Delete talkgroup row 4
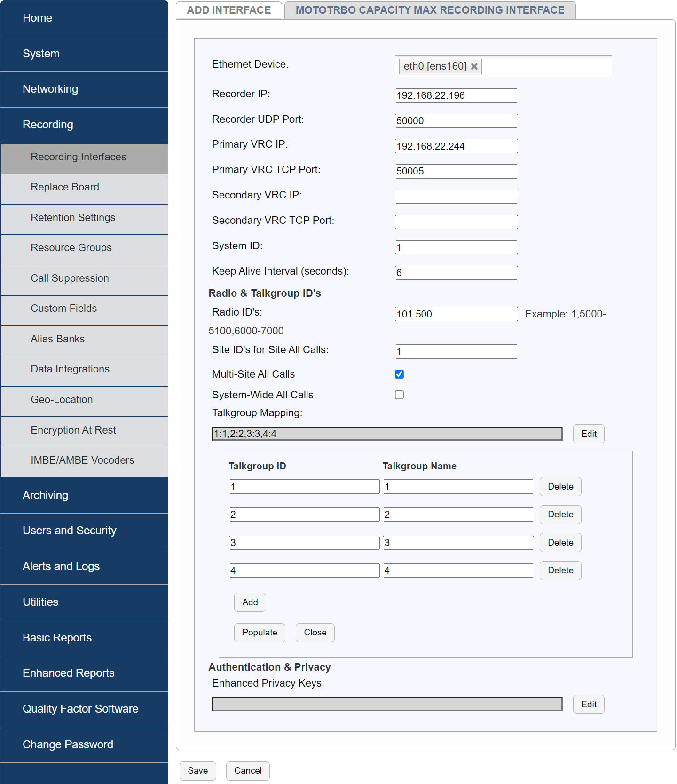Image resolution: width=677 pixels, height=784 pixels. [x=560, y=570]
